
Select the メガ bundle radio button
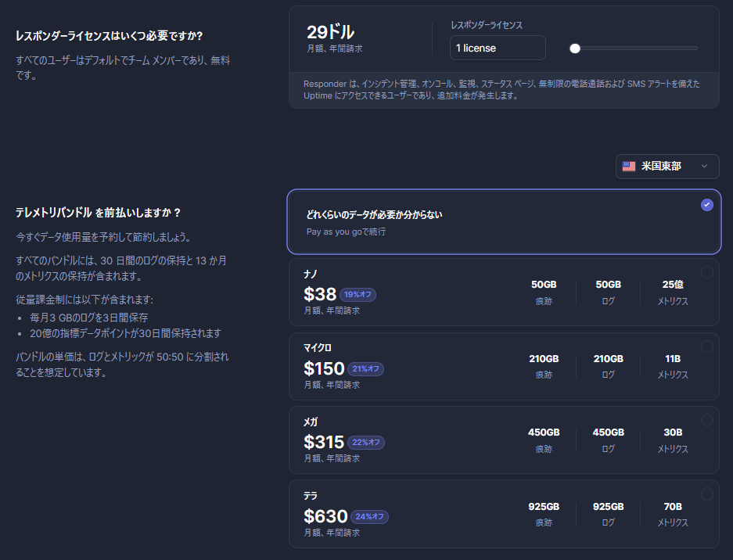click(707, 420)
